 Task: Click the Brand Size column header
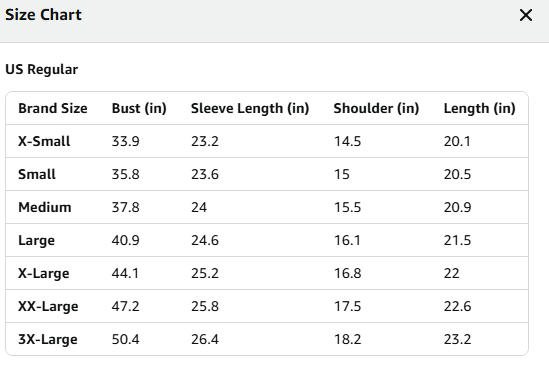(53, 108)
